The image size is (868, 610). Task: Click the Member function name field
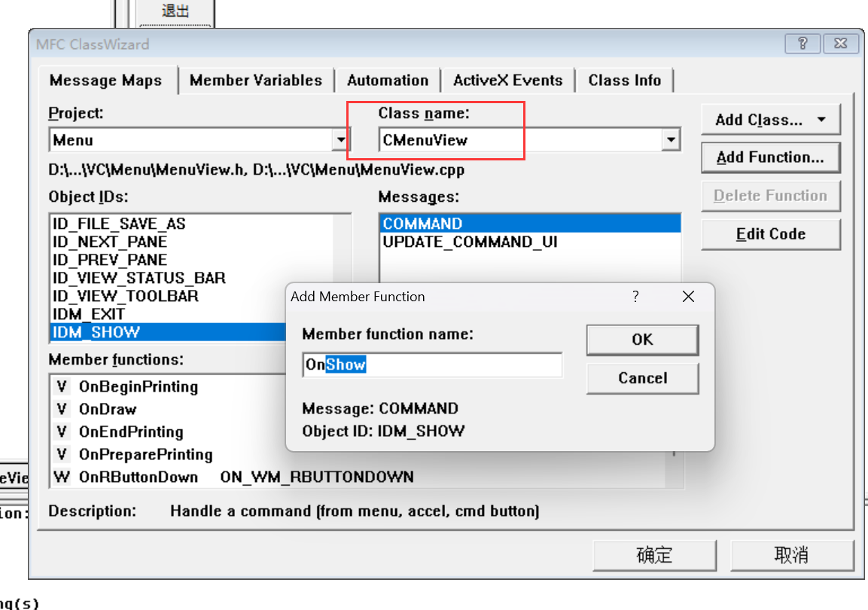pos(432,364)
